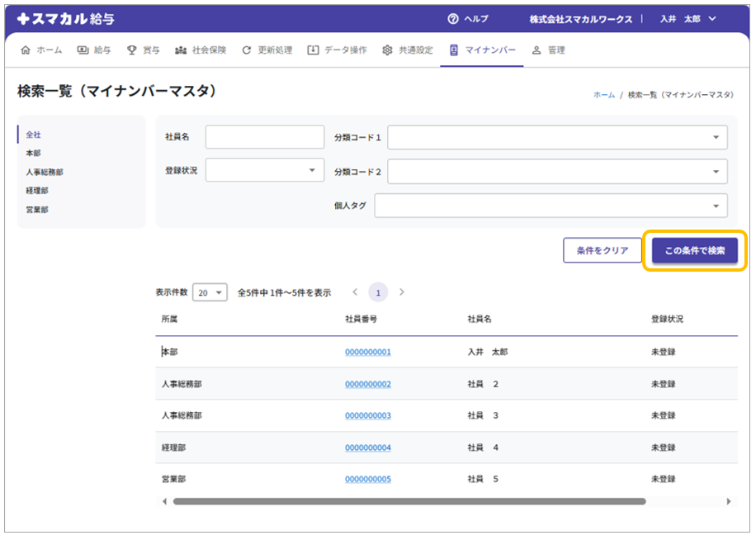Screen dimensions: 756x540
Task: Click the 管理 person icon menu
Action: 548,50
